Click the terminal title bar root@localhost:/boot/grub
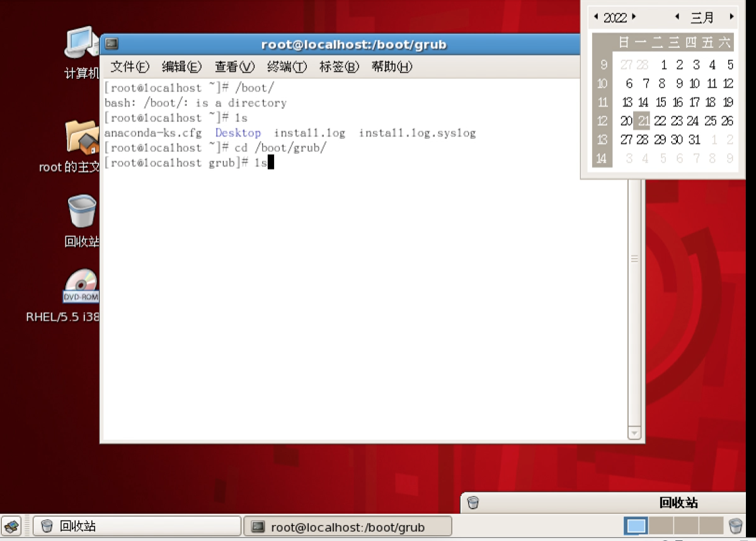756x541 pixels. 353,45
